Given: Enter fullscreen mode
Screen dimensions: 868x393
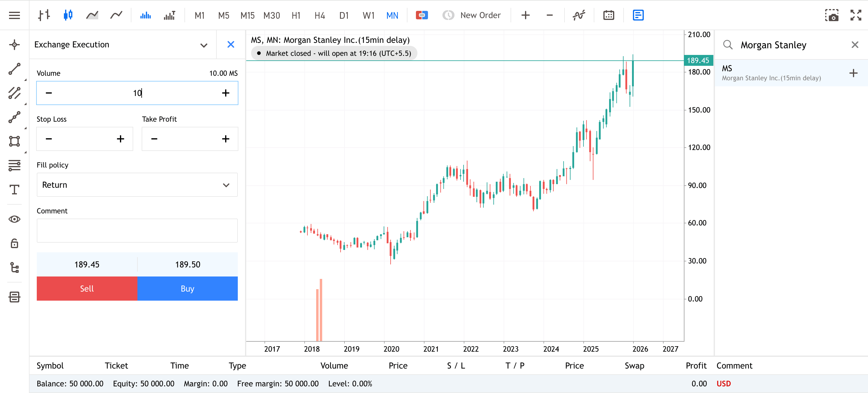Looking at the screenshot, I should pyautogui.click(x=855, y=15).
